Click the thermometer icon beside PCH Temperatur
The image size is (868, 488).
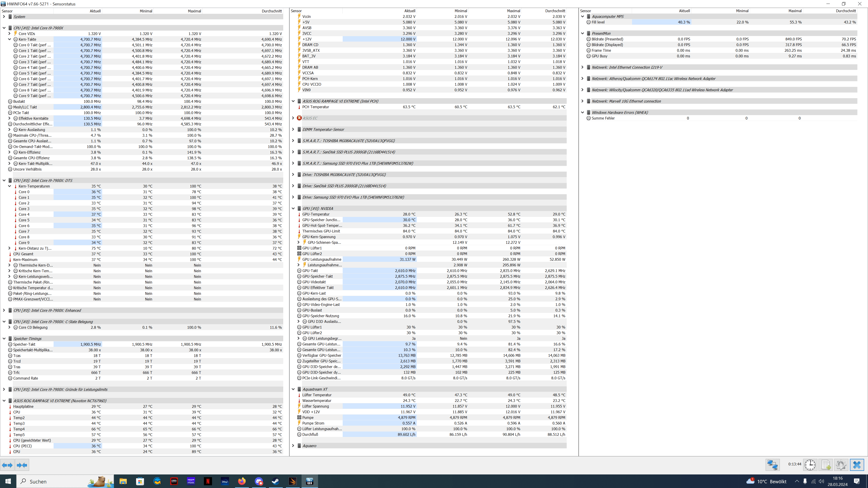[299, 107]
